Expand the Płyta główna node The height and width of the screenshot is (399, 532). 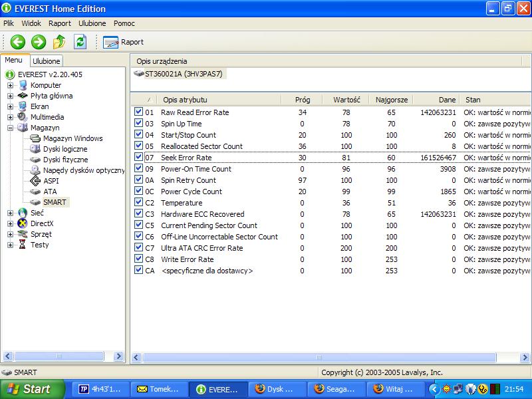10,96
